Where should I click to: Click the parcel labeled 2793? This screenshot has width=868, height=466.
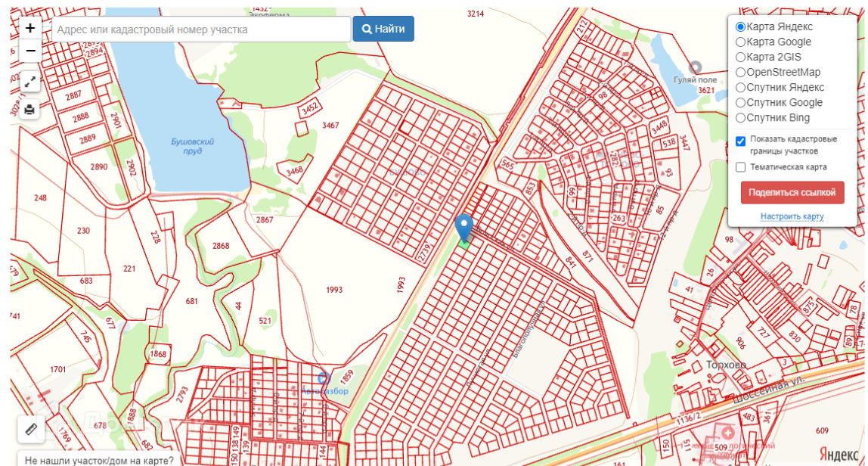[182, 394]
